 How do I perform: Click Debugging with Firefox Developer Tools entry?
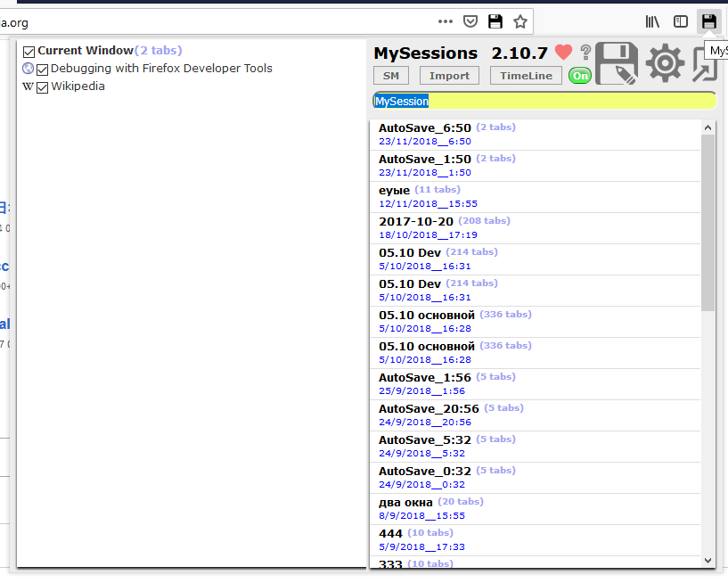point(161,69)
